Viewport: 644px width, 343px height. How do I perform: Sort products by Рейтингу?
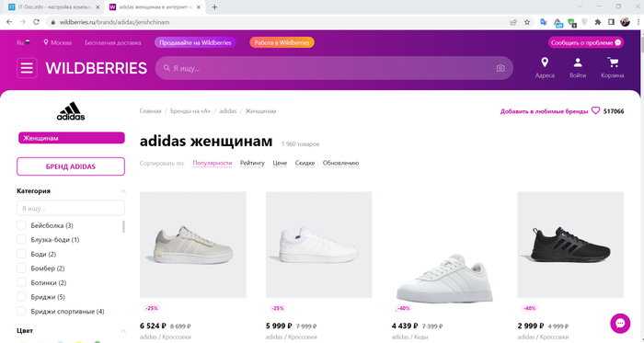(252, 163)
